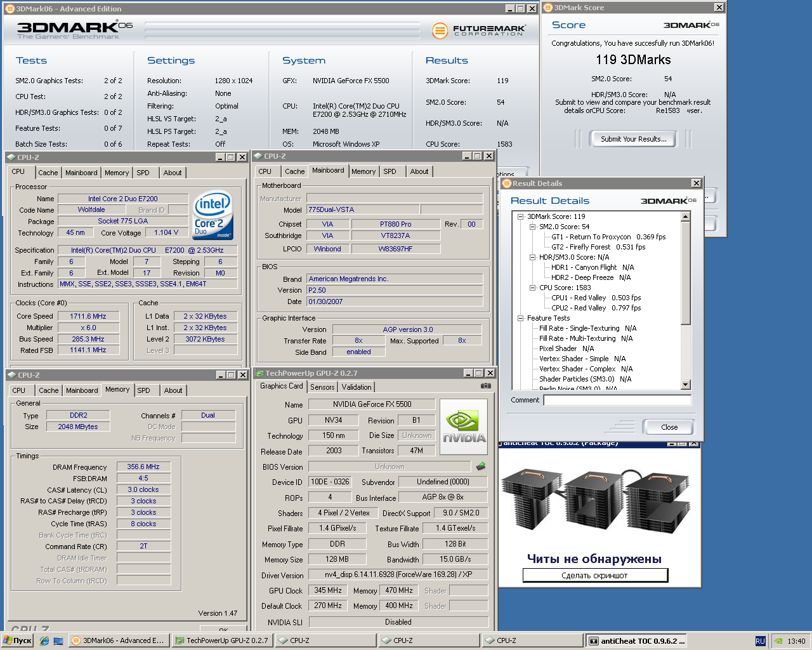The image size is (812, 650).
Task: Click the Core Speed value 1711.6 MHz
Action: [88, 316]
